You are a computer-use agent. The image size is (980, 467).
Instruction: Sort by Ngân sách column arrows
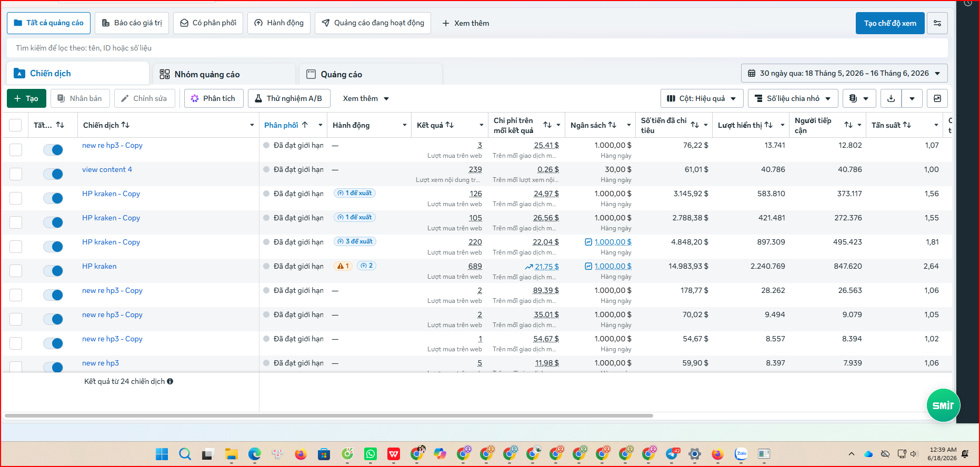click(x=612, y=125)
